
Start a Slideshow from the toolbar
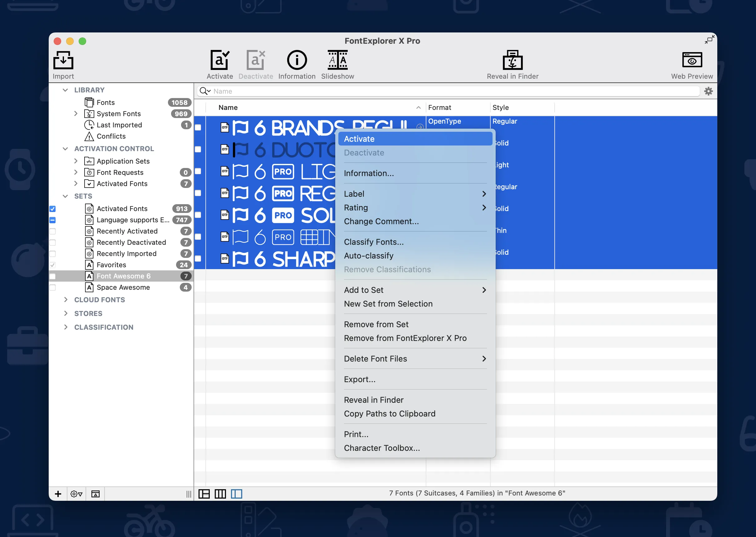coord(337,63)
